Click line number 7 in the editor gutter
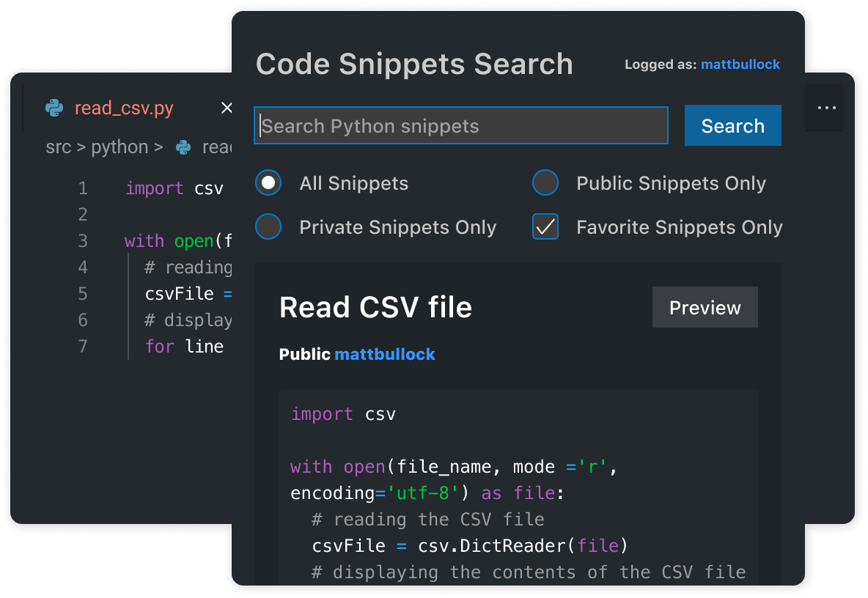Screen dimensions: 868x598 point(83,347)
